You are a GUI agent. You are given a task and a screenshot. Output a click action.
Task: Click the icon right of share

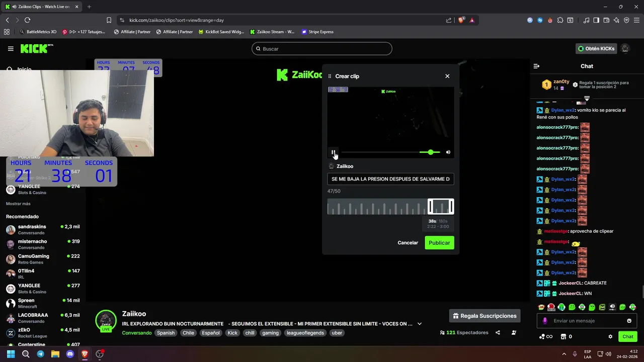(x=514, y=332)
